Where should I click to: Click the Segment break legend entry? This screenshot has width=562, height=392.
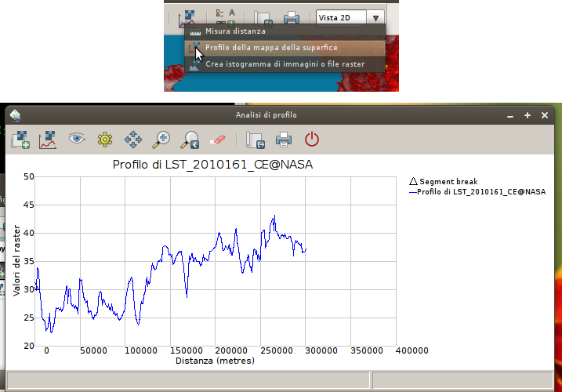[x=444, y=181]
